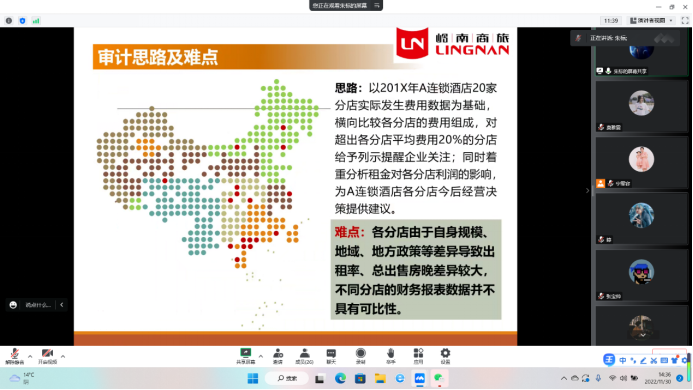This screenshot has height=390, width=693.
Task: Click the meeting timer 11:39
Action: pos(611,21)
